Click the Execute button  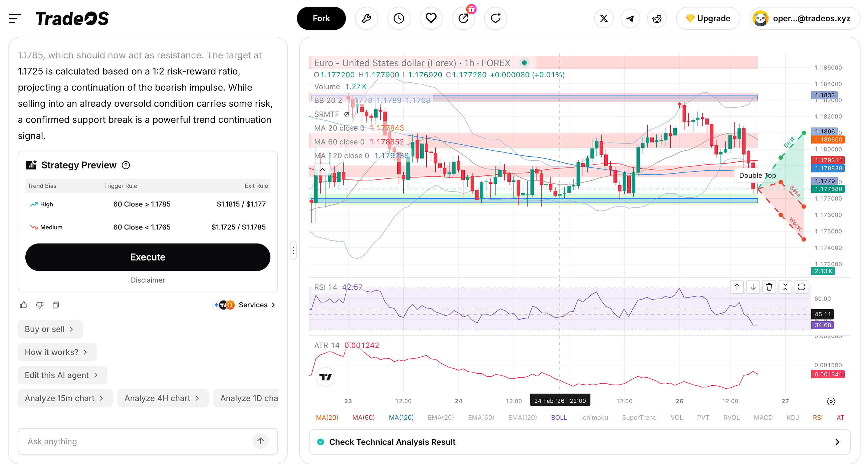(x=148, y=257)
